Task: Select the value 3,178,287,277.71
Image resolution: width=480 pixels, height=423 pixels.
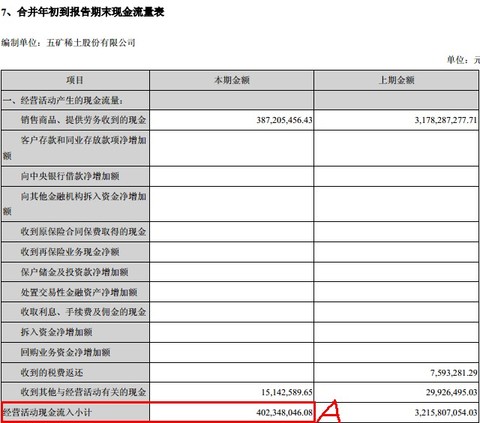Action: (446, 120)
